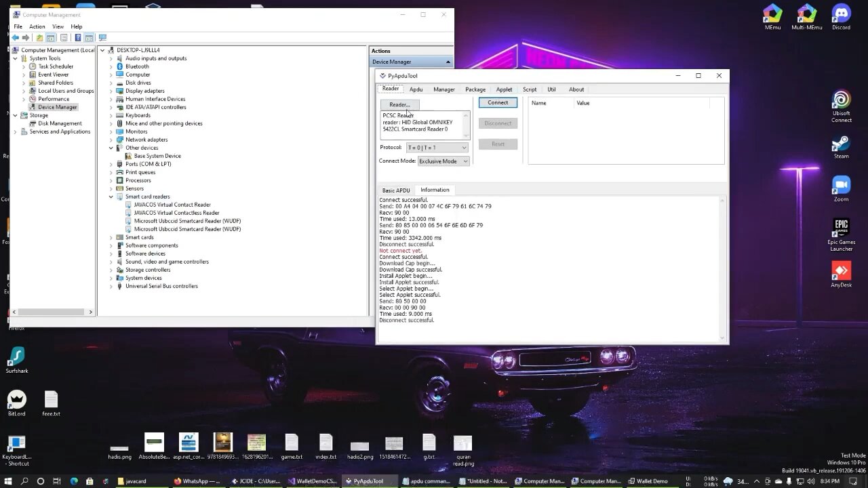Viewport: 868px width, 488px height.
Task: Open Epic Games Launcher desktop icon
Action: (841, 235)
